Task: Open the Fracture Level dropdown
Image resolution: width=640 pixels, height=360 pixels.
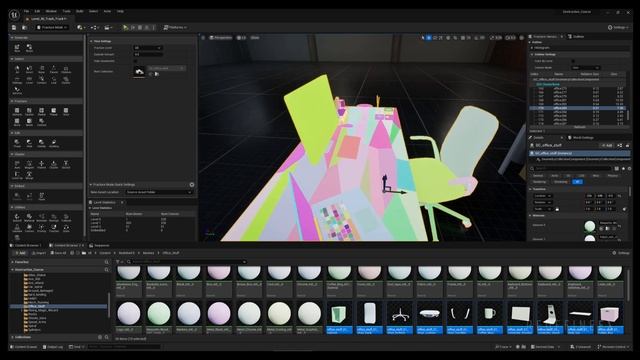Action: pyautogui.click(x=148, y=48)
